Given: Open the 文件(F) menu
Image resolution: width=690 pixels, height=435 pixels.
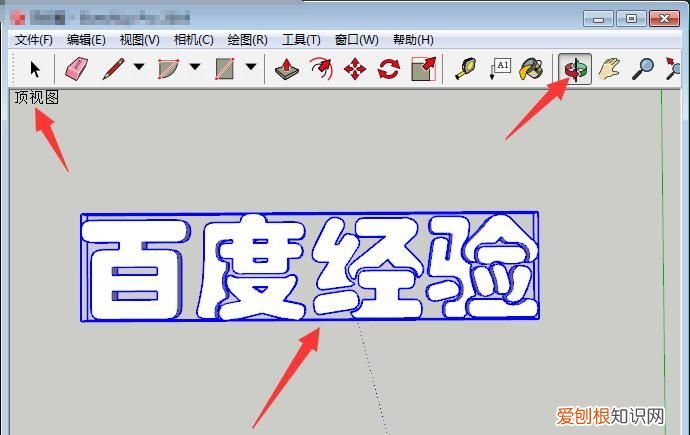Looking at the screenshot, I should point(33,40).
